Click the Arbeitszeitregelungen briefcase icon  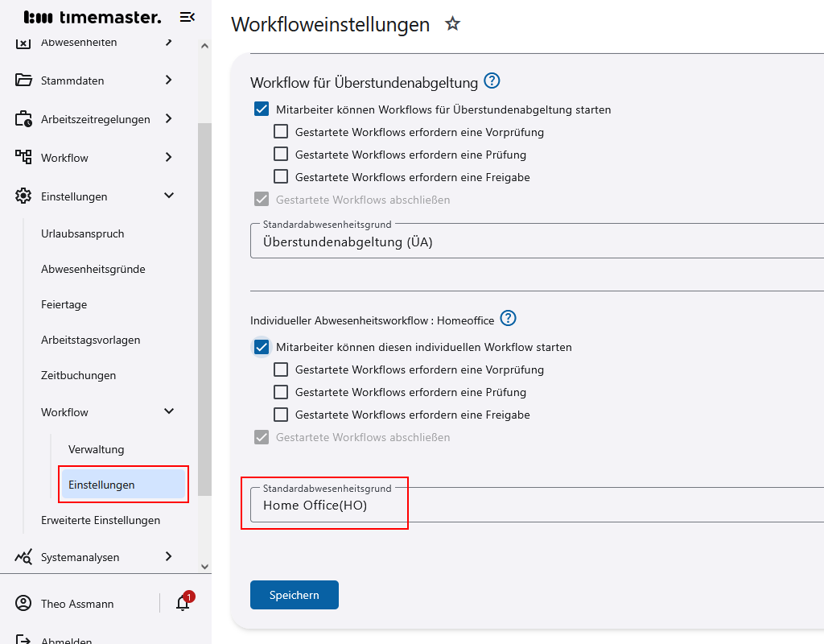[x=23, y=119]
